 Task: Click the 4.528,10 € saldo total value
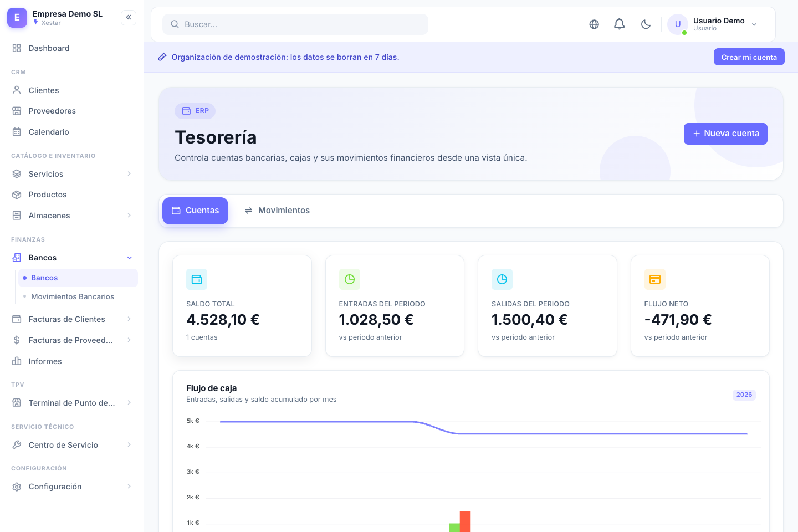point(223,320)
